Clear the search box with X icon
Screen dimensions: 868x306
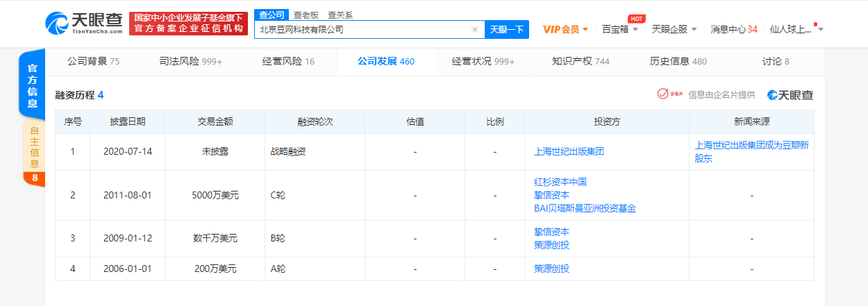(475, 30)
